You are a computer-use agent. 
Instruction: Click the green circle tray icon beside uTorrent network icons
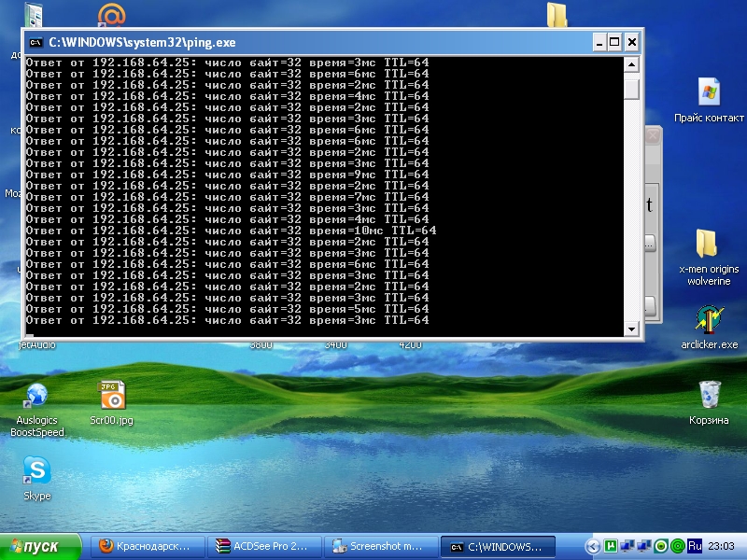coord(661,546)
